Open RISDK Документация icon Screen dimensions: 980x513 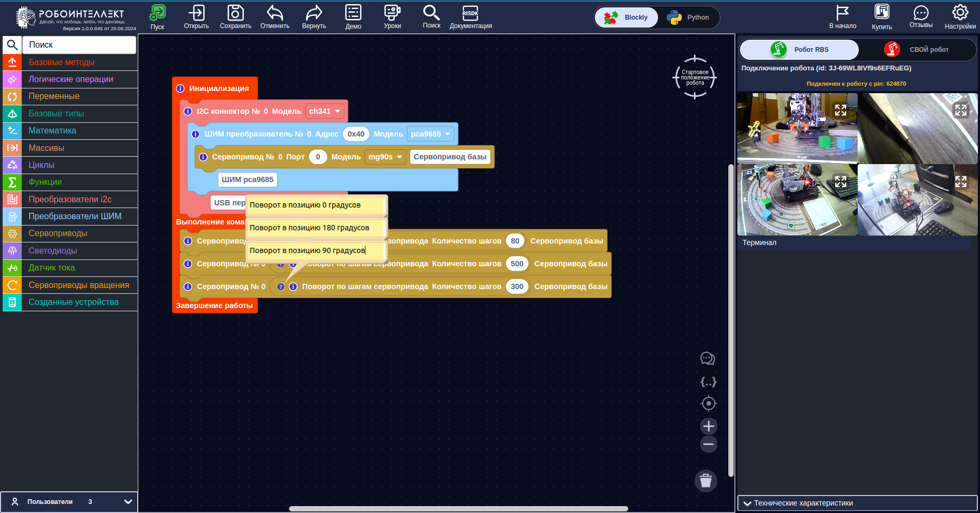coord(470,13)
